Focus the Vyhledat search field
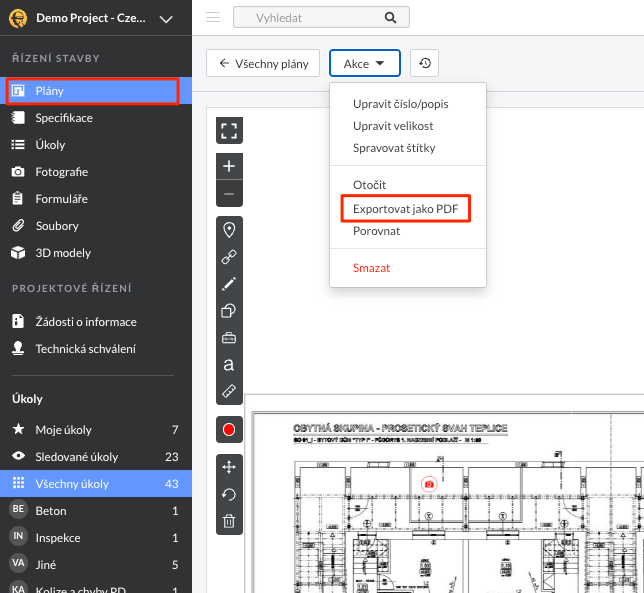The width and height of the screenshot is (644, 593). [x=321, y=17]
